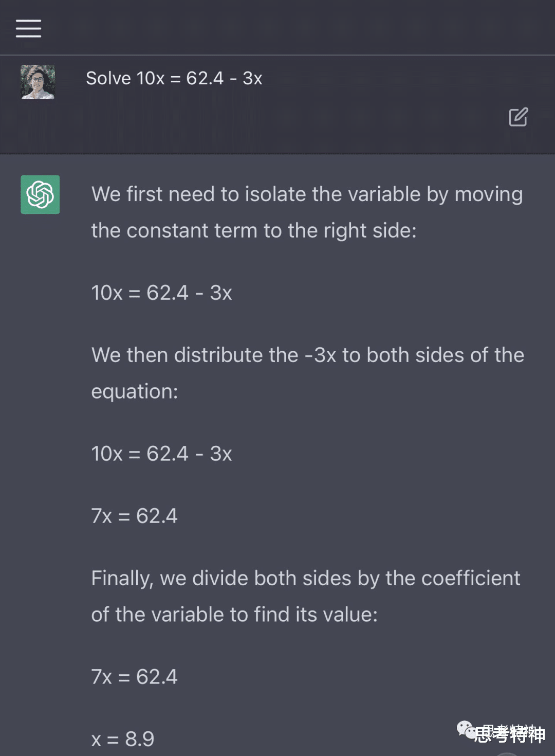Click the scroll-down circle at the bottom edge
The width and height of the screenshot is (555, 756).
[506, 753]
